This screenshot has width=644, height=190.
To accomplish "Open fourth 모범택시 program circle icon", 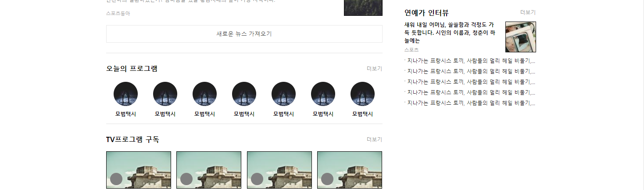I will [244, 94].
